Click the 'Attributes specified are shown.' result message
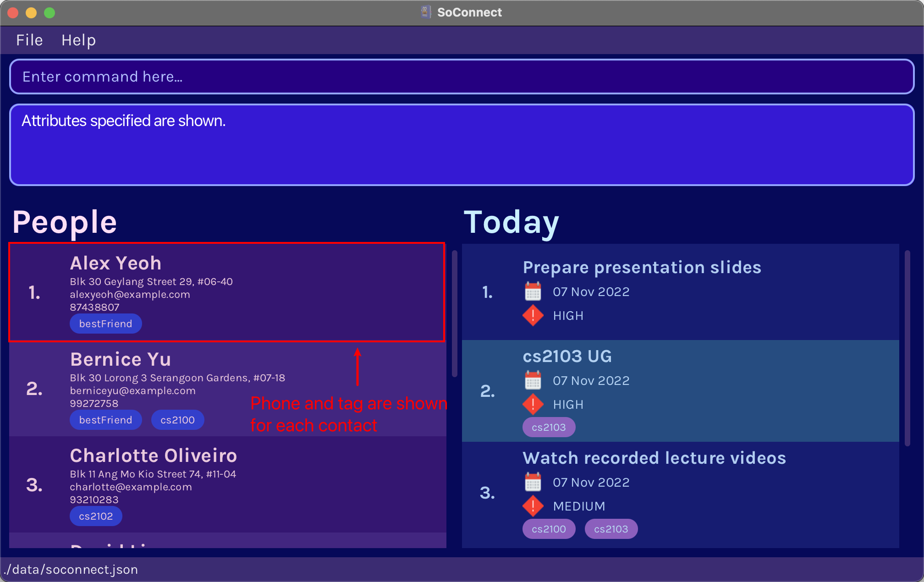This screenshot has height=582, width=924. [x=124, y=121]
